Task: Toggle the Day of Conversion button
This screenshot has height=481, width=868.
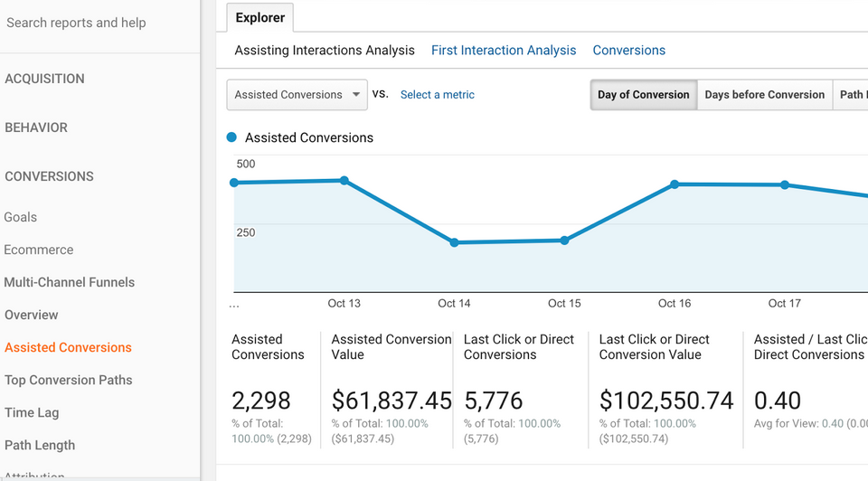Action: tap(644, 95)
